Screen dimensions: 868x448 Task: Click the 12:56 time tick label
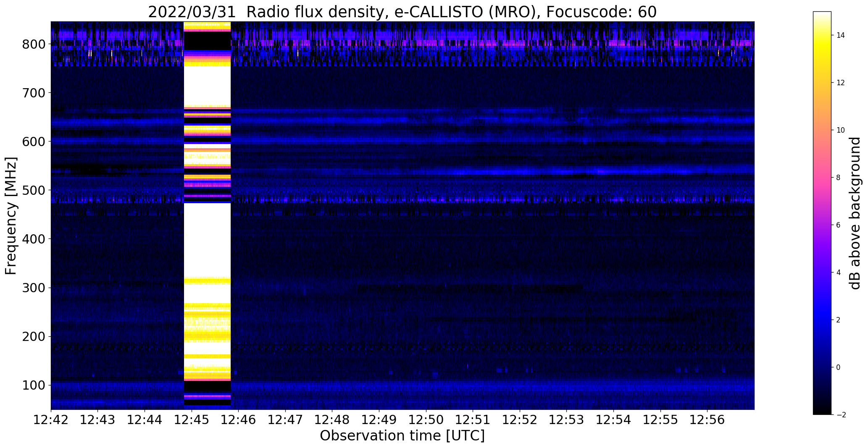point(708,419)
